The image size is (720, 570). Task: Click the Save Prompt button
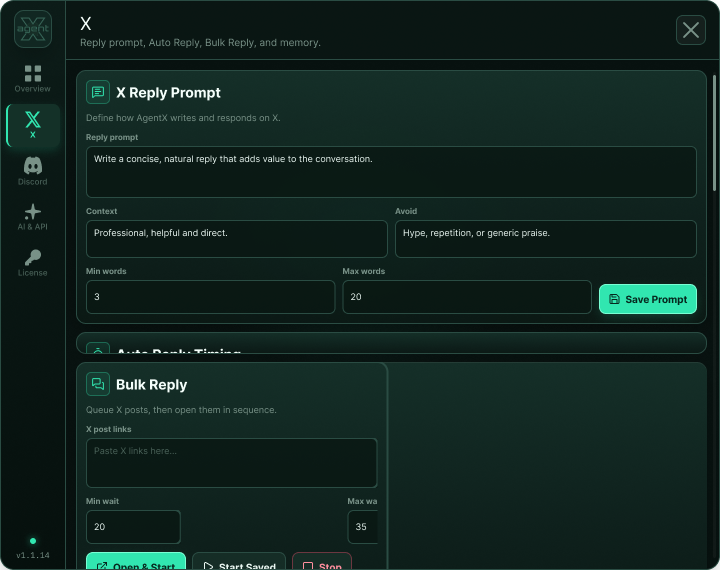point(647,299)
